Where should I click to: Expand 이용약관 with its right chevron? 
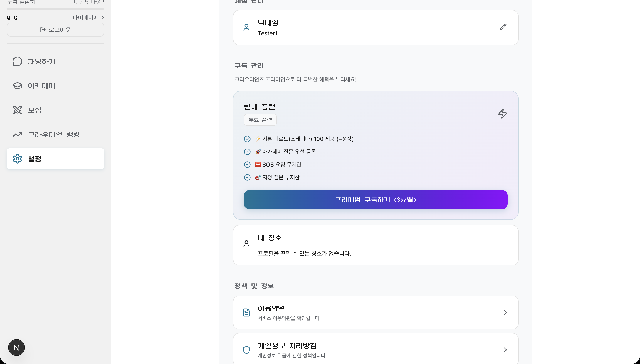505,312
